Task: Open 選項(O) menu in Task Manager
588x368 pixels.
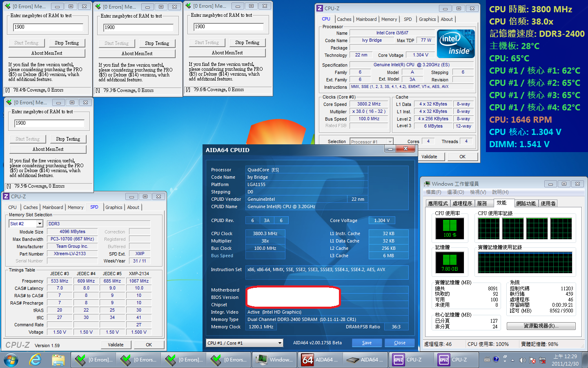Action: coord(456,192)
